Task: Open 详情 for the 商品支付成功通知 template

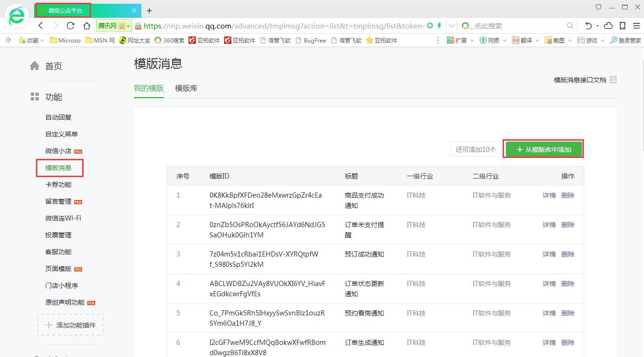Action: click(x=549, y=195)
